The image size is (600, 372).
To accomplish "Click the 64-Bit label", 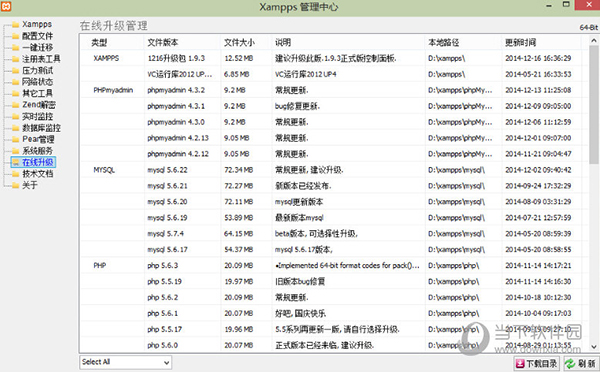I will click(588, 28).
